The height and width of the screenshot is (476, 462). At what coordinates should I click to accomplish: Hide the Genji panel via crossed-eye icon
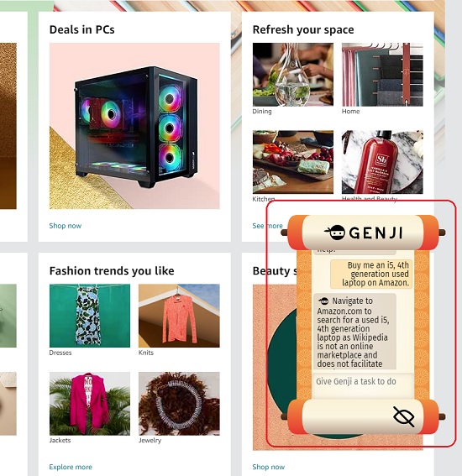(404, 416)
